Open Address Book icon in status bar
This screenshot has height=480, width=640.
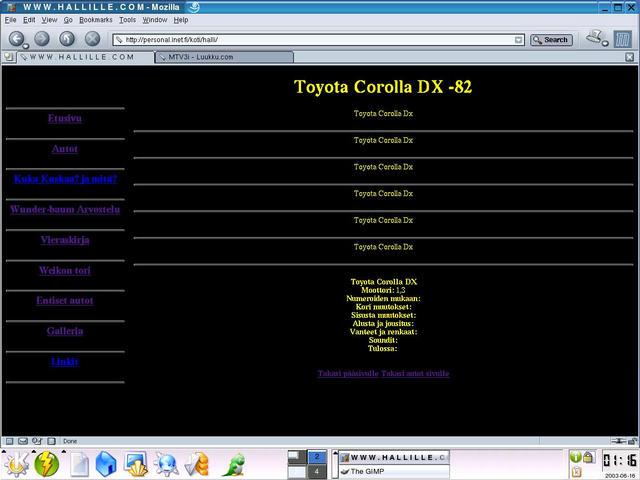coord(51,441)
